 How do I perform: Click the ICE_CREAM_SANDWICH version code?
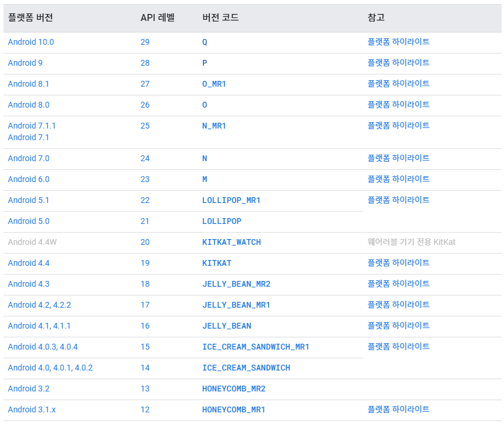(x=246, y=368)
